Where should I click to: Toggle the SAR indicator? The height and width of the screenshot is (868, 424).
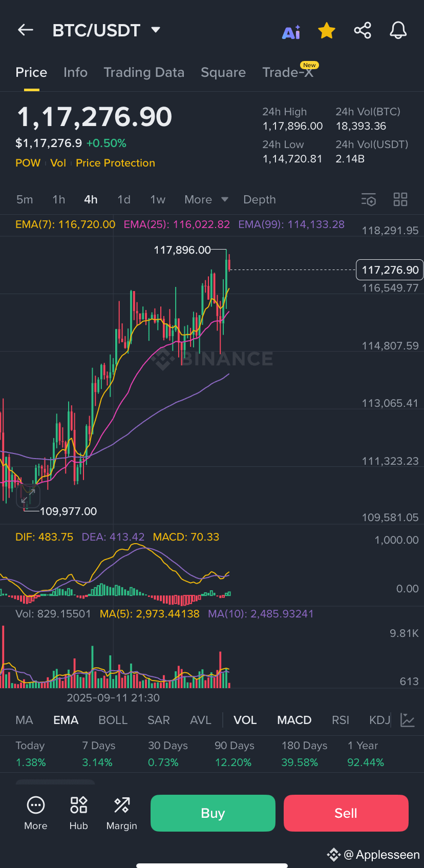pos(159,720)
